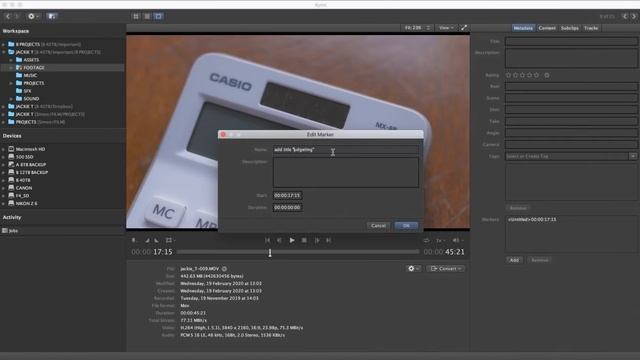Image resolution: width=640 pixels, height=360 pixels.
Task: Expand the 500 SSD device
Action: coord(4,157)
